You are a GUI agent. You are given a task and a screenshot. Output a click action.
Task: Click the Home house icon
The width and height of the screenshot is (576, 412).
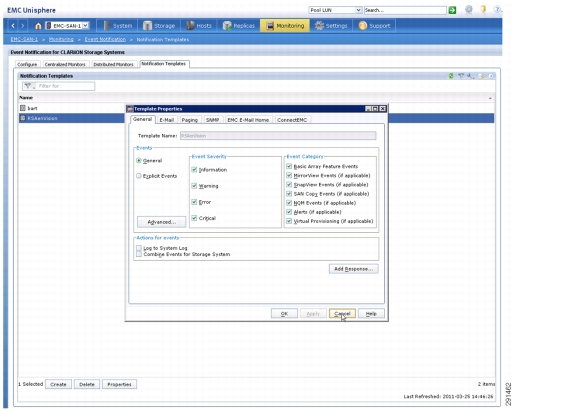click(x=38, y=26)
